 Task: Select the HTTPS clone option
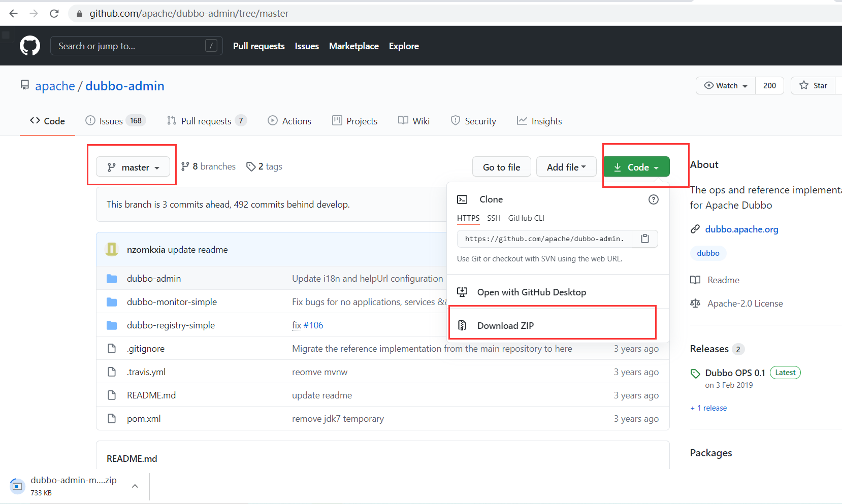click(x=468, y=218)
